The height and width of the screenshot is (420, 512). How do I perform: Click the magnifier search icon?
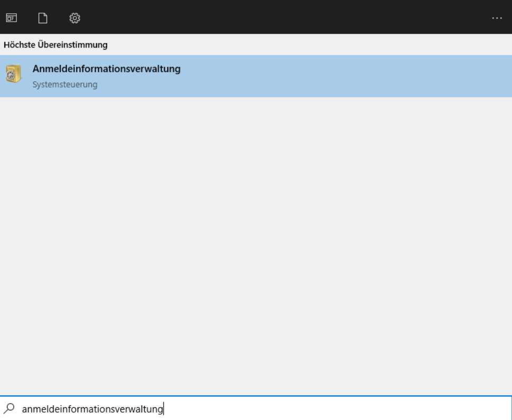pos(9,408)
